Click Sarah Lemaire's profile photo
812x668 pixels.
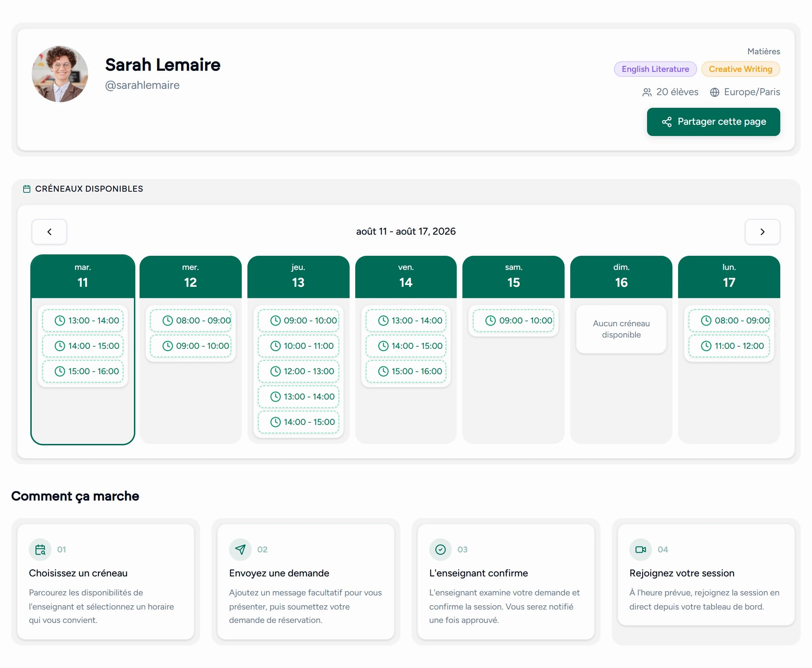(x=60, y=74)
